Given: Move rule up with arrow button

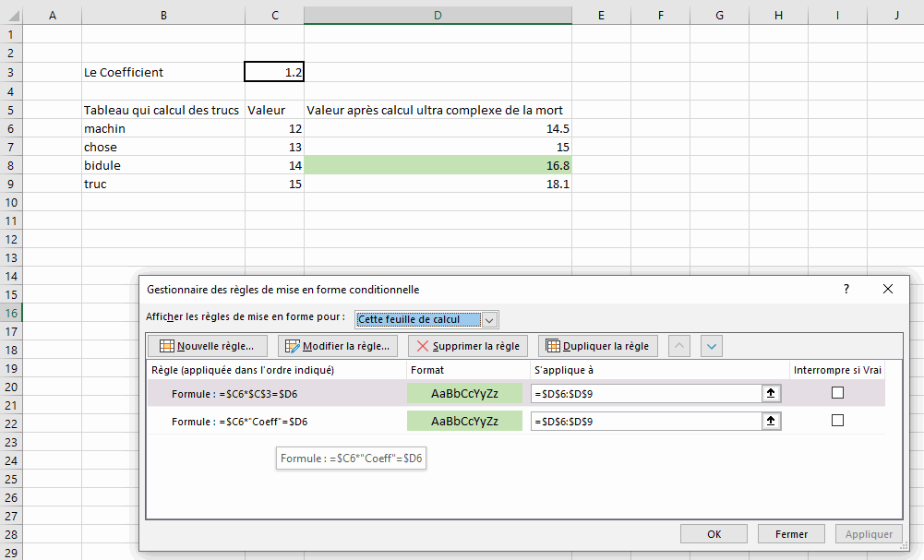Looking at the screenshot, I should click(678, 346).
